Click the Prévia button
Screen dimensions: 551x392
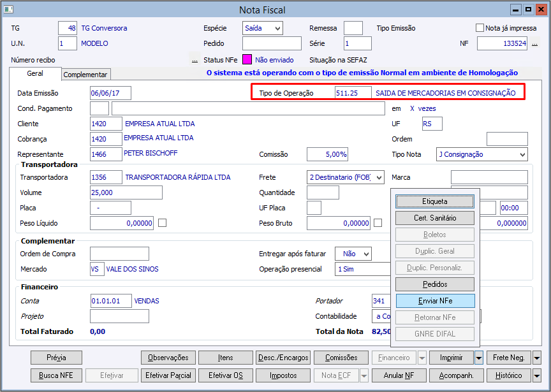point(56,358)
